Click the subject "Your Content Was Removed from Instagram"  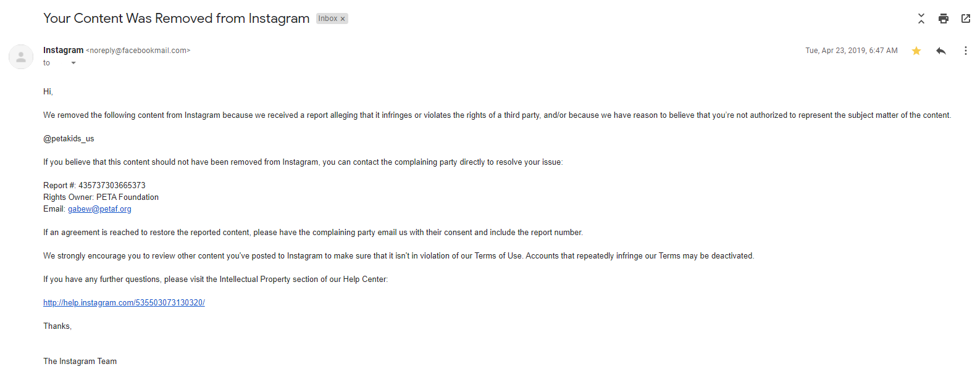coord(176,19)
